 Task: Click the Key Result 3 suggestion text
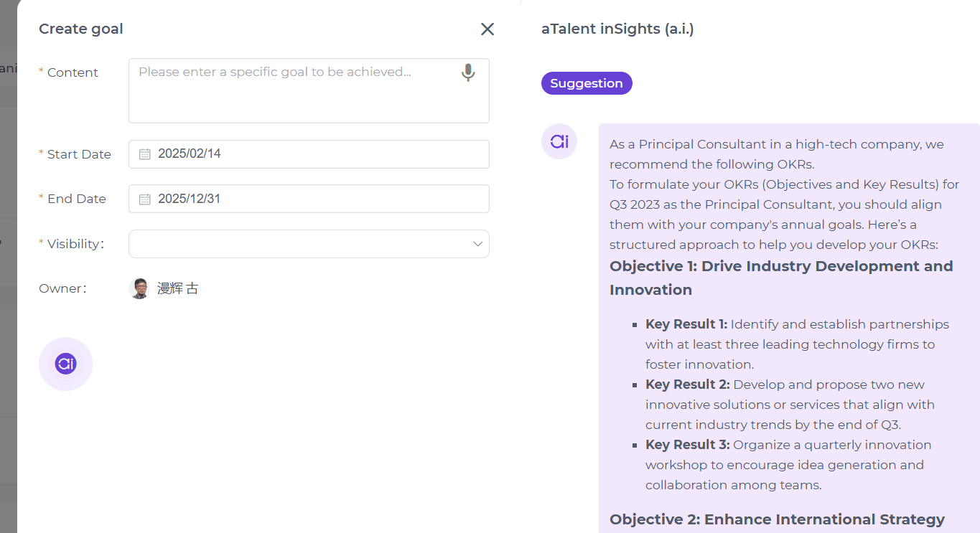788,465
